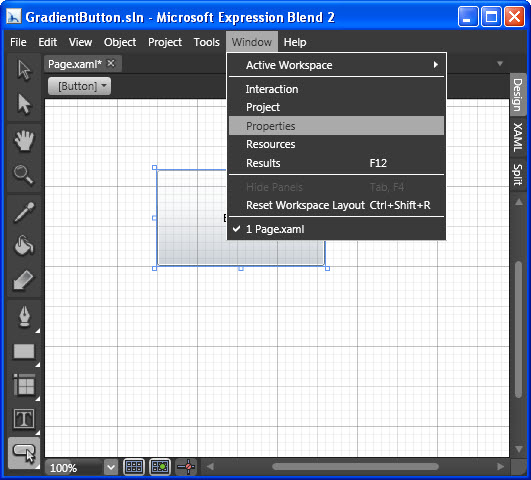Click the gradient button on artboard
The height and width of the screenshot is (480, 531).
tap(191, 217)
